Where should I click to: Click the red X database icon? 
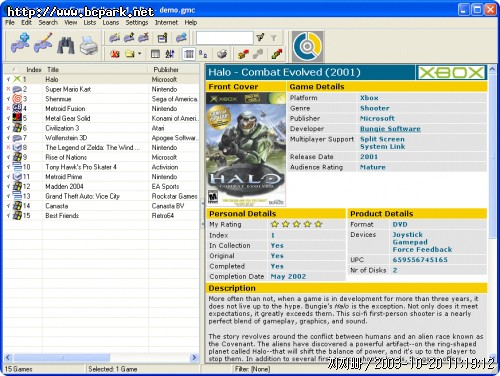[115, 54]
